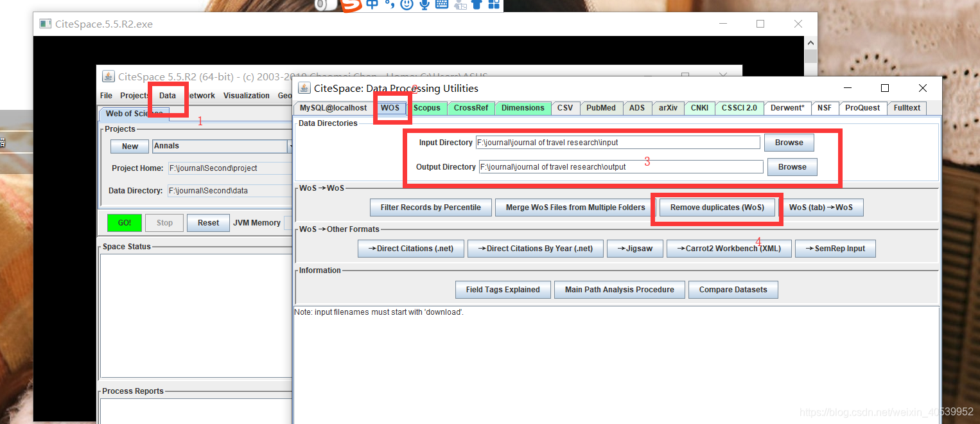
Task: Open Sogou toolbox grid icon
Action: 494,4
